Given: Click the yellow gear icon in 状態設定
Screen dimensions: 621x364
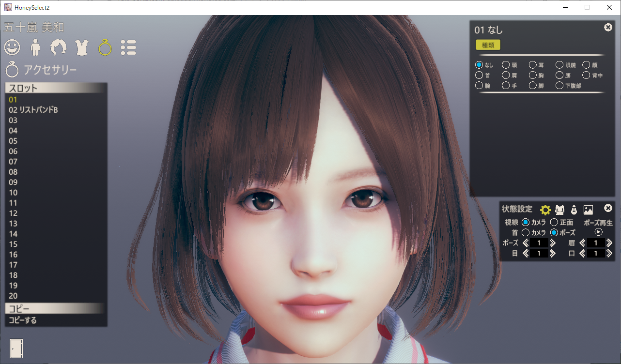Looking at the screenshot, I should pos(545,210).
